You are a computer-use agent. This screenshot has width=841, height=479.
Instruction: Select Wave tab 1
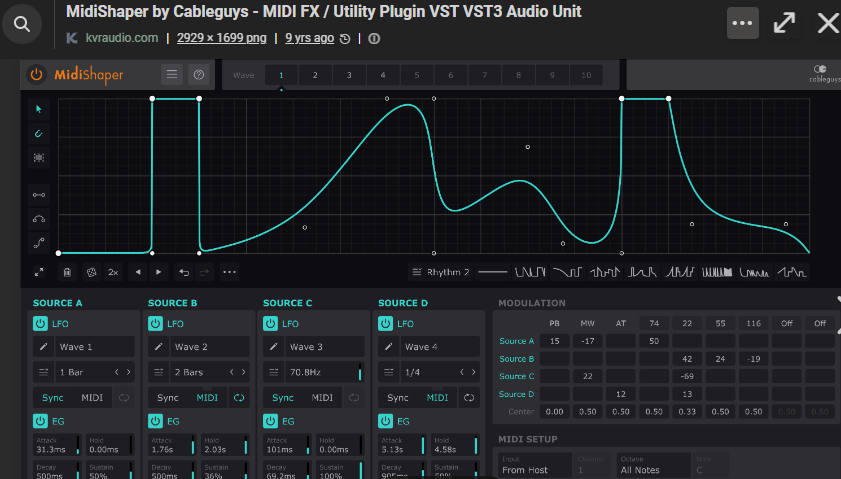pyautogui.click(x=281, y=75)
